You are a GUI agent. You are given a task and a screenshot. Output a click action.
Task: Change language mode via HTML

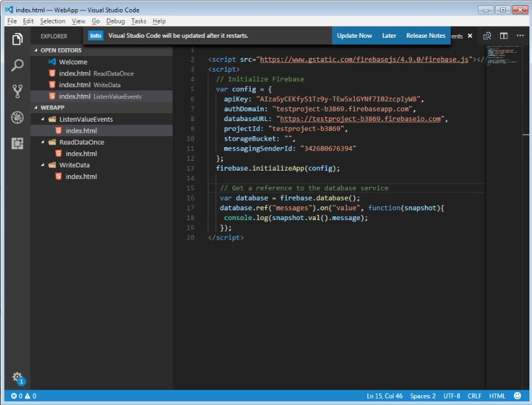tap(497, 396)
